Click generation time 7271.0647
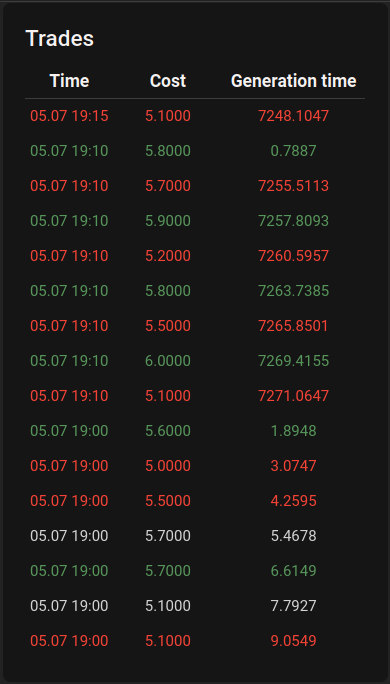This screenshot has height=684, width=390. point(294,396)
